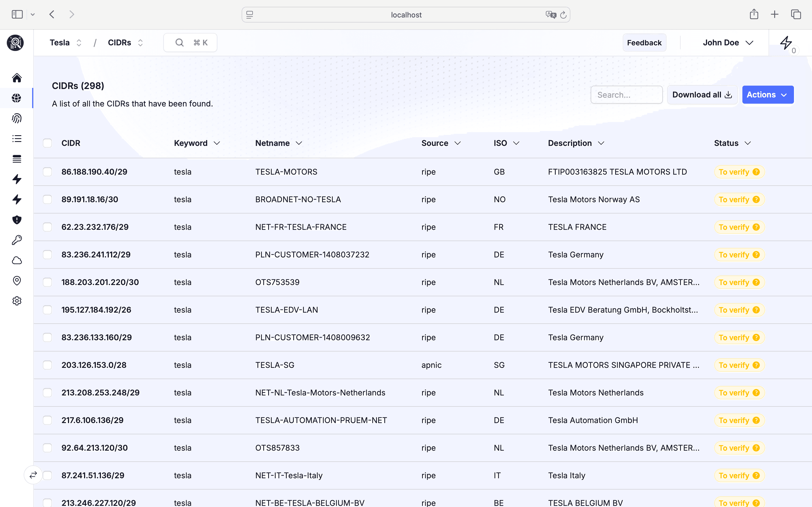
Task: Click the sidebar collapse swap arrows button
Action: (33, 475)
